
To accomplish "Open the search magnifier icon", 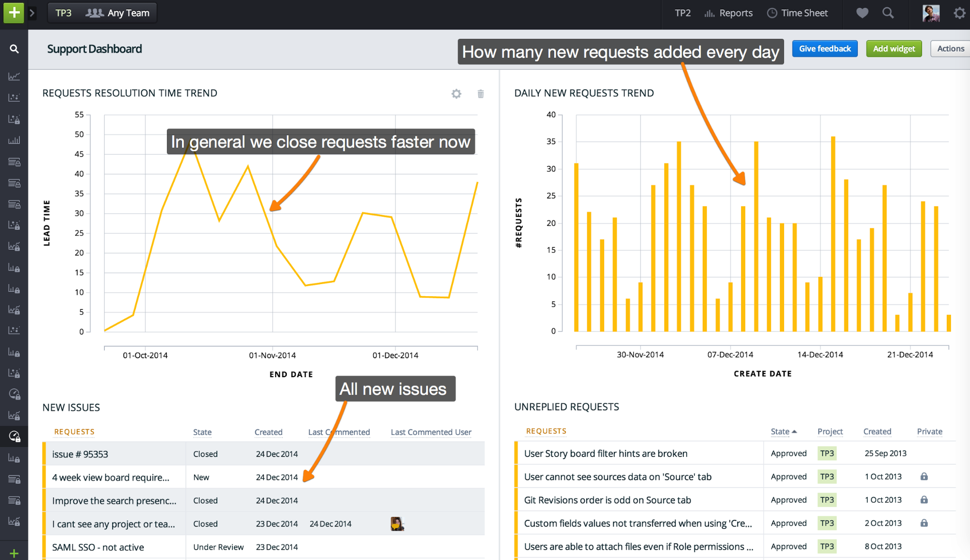I will click(888, 13).
